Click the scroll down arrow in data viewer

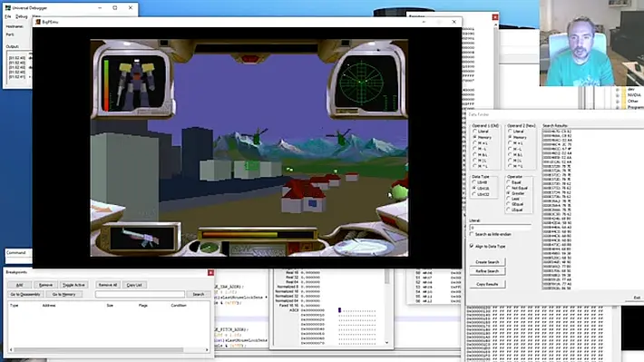coord(386,342)
